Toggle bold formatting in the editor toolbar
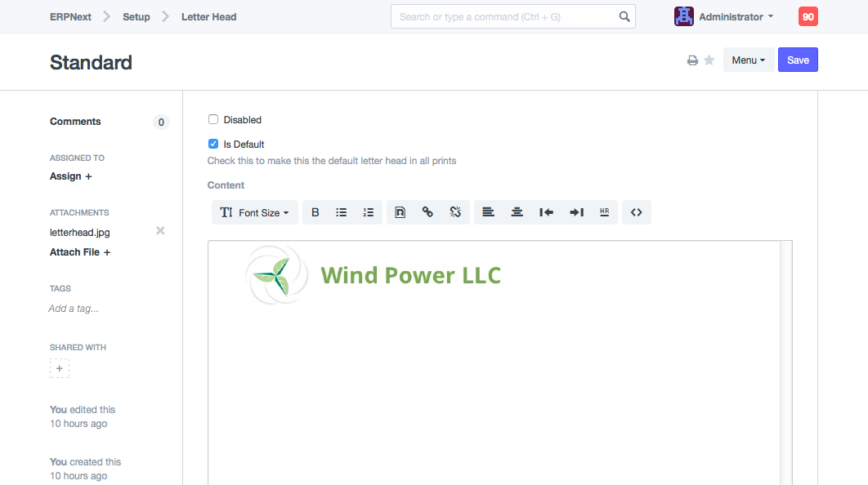868x485 pixels. tap(315, 212)
